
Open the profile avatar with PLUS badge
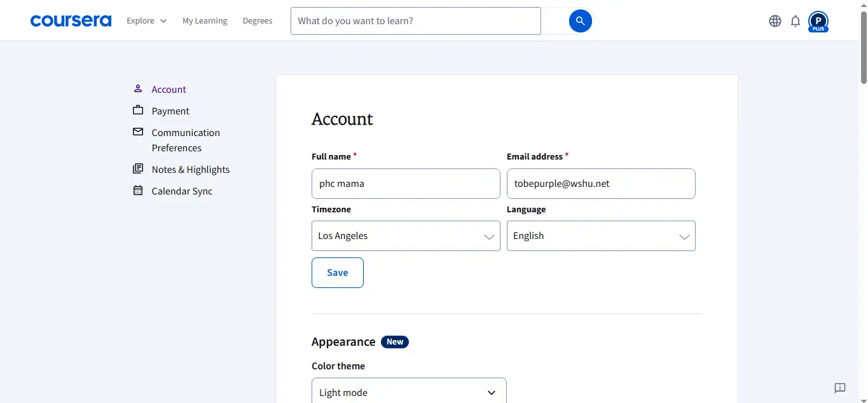pos(818,22)
